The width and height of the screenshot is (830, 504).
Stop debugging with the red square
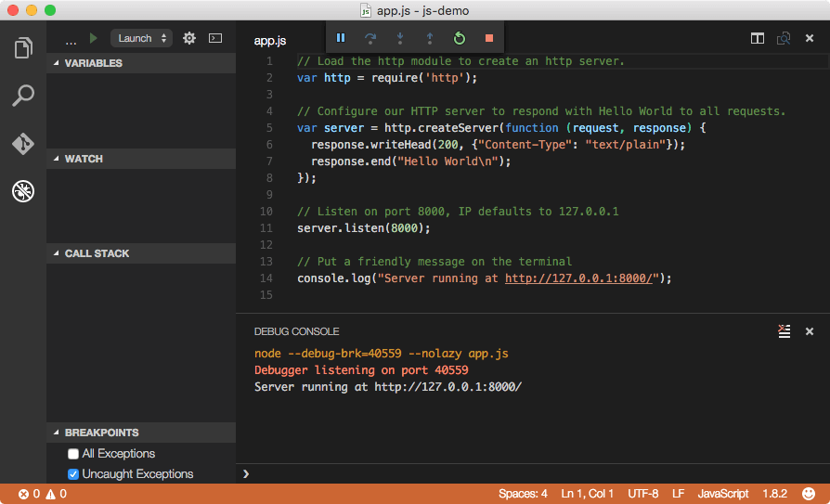click(x=488, y=38)
